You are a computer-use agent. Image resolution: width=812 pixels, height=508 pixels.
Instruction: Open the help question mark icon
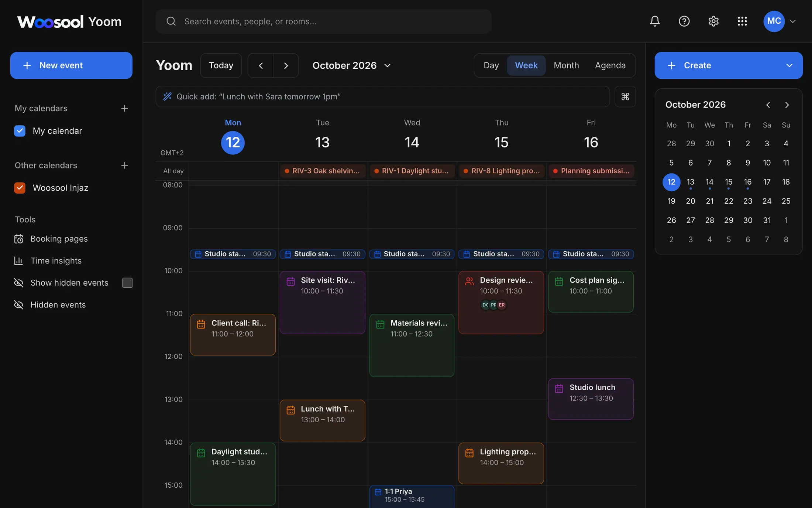pos(684,21)
